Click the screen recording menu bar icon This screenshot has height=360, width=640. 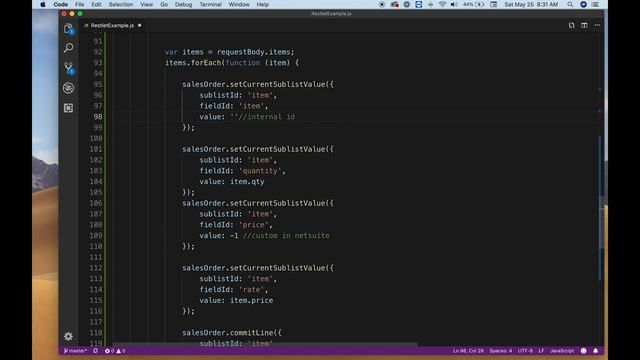pos(382,4)
